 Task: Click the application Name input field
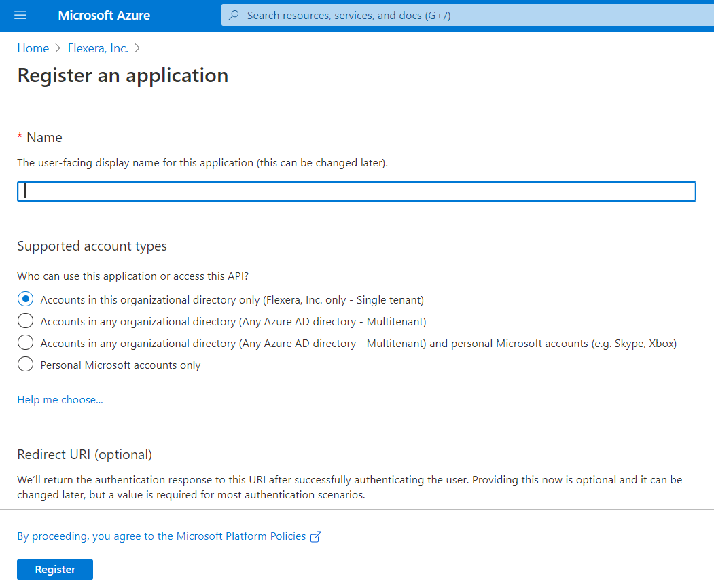(x=357, y=191)
